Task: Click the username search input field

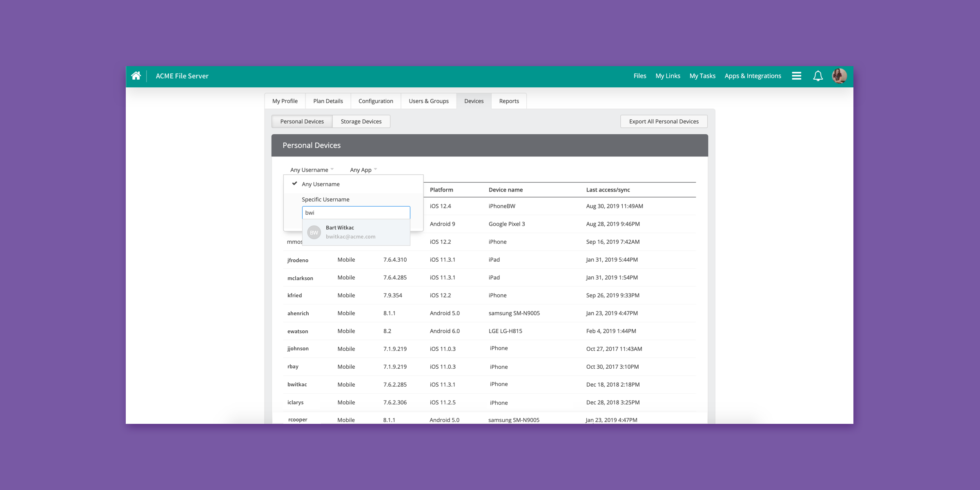Action: 356,213
